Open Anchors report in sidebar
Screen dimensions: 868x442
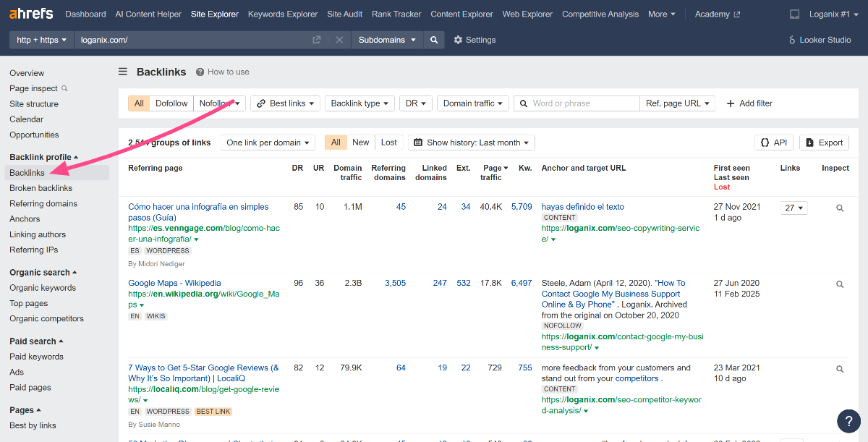click(25, 219)
